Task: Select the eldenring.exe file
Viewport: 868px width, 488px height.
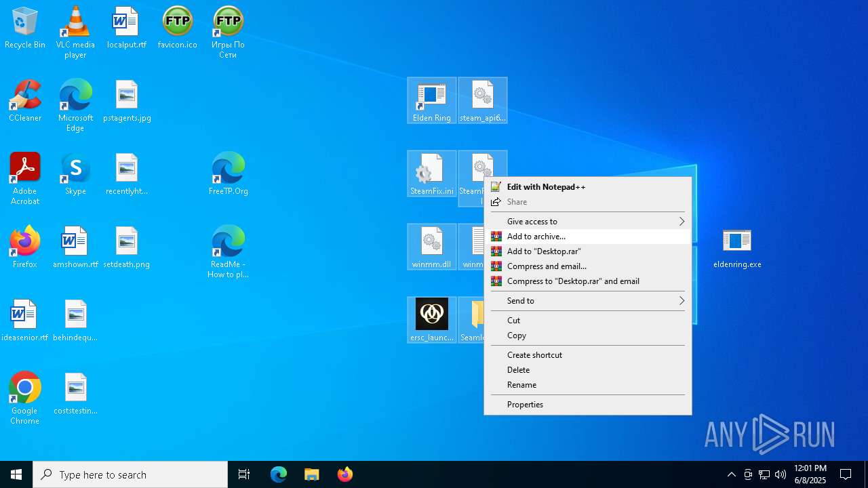Action: click(737, 248)
